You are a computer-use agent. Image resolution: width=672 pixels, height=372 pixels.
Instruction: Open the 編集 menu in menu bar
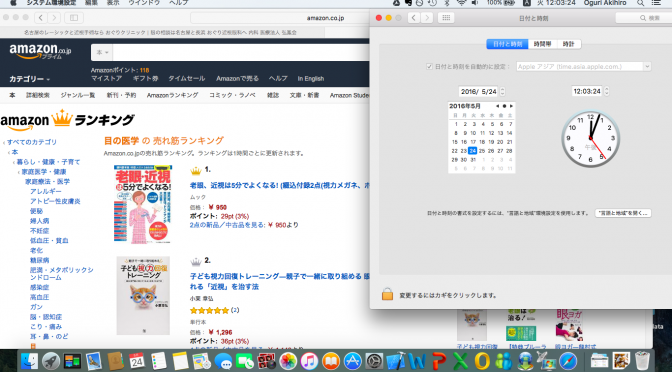pyautogui.click(x=91, y=3)
